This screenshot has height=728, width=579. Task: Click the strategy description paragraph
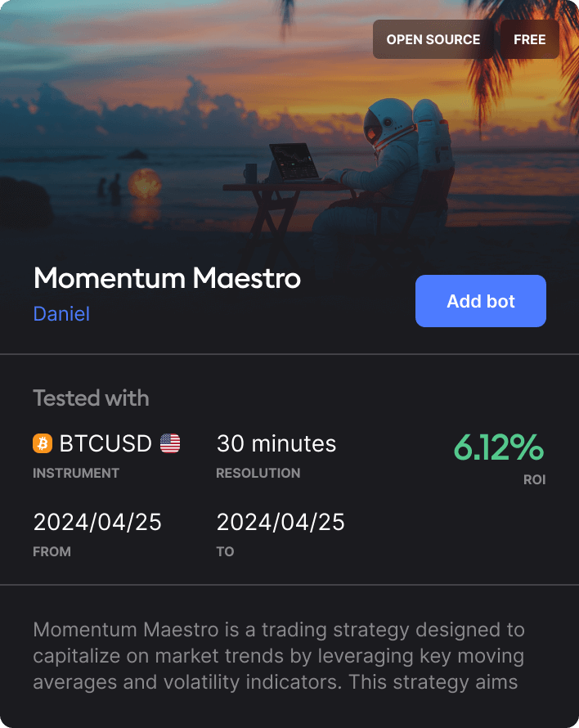279,656
